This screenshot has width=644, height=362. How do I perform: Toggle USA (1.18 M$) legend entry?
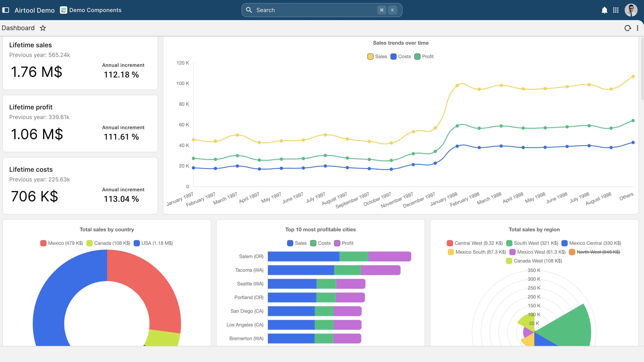[153, 243]
